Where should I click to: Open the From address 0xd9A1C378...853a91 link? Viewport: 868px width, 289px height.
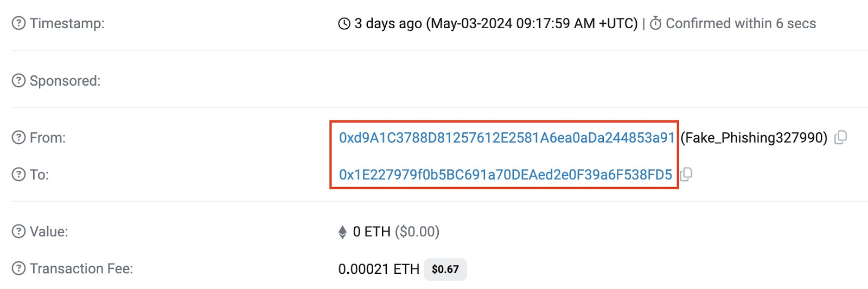click(x=506, y=138)
